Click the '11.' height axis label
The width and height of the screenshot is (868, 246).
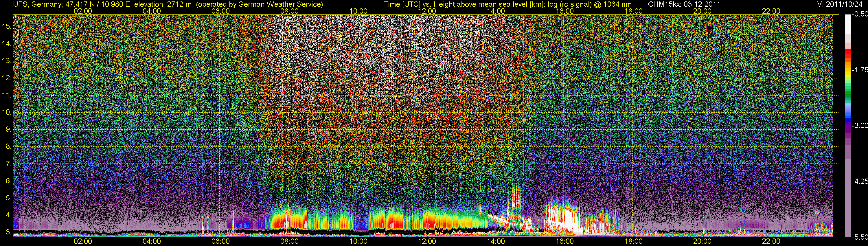click(7, 96)
